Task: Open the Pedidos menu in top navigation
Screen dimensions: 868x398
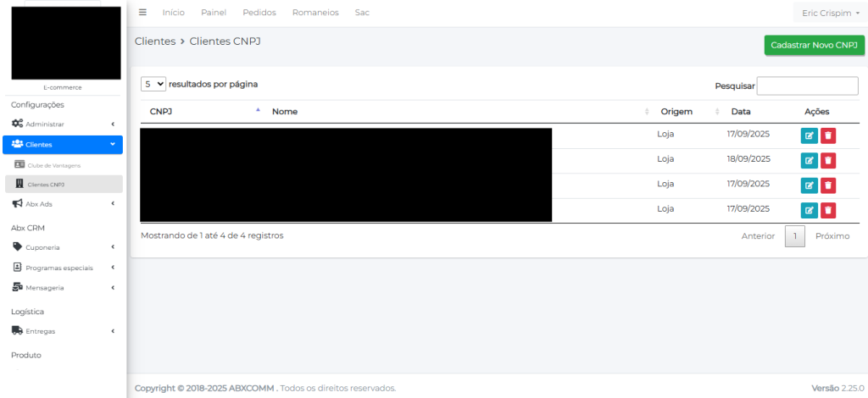Action: tap(259, 13)
